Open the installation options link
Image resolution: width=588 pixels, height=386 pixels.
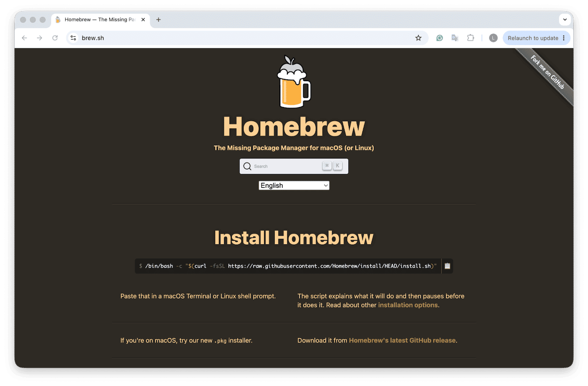(x=408, y=305)
